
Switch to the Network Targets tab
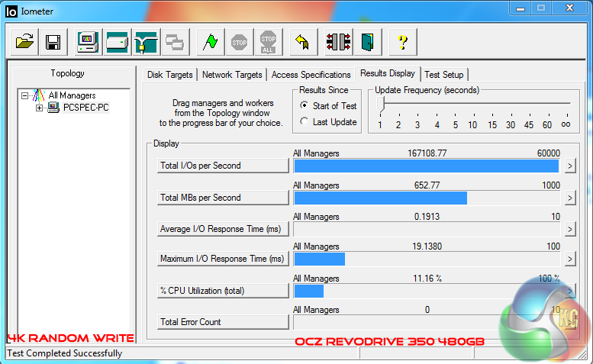point(232,75)
